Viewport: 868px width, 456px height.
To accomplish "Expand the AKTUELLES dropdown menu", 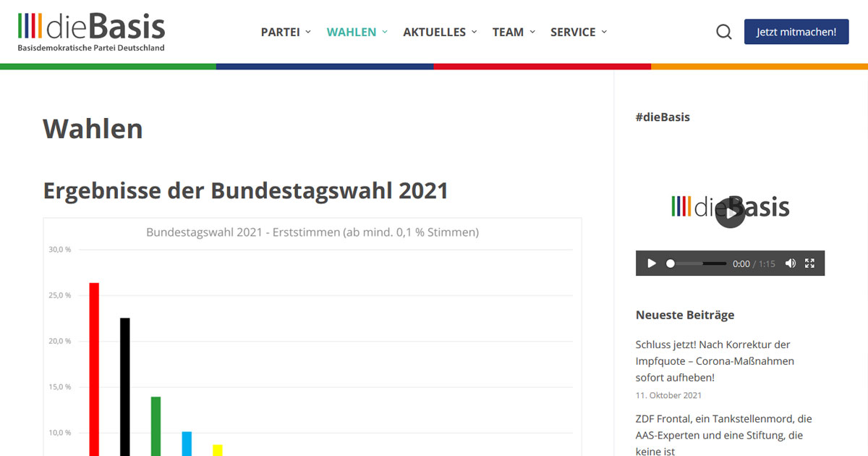I will click(440, 32).
